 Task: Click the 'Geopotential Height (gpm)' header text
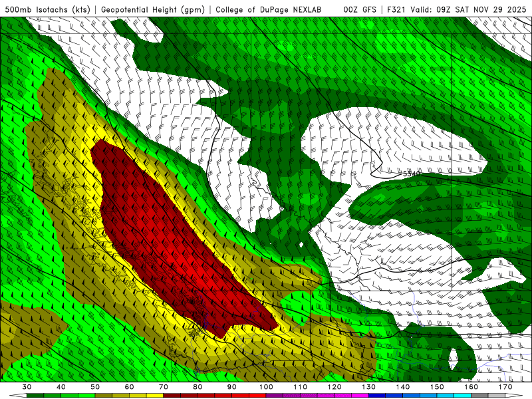[153, 9]
